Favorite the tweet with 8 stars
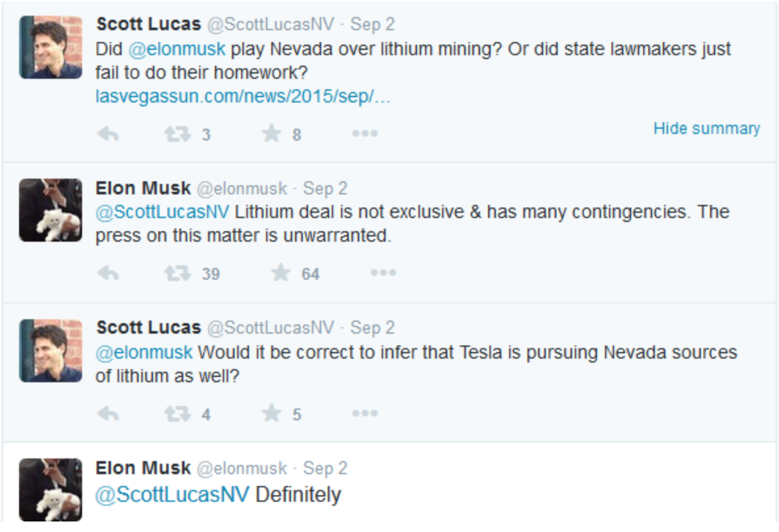 [271, 133]
